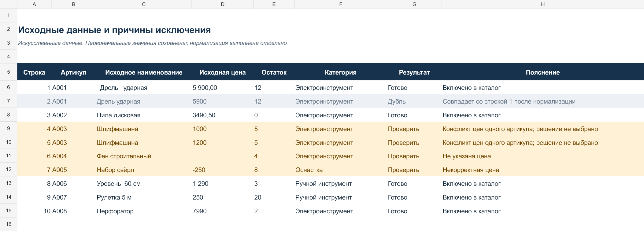Click the "Артикул" header cell
This screenshot has height=231, width=644.
[x=74, y=72]
